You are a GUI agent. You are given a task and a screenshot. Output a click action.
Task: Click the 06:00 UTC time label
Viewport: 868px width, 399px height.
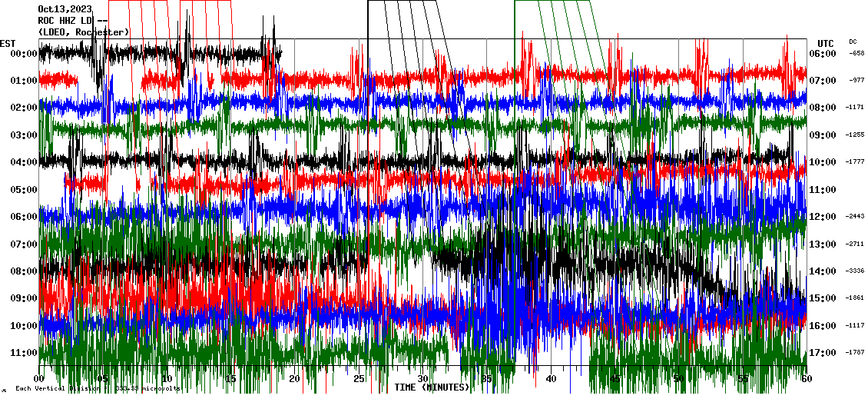(823, 53)
